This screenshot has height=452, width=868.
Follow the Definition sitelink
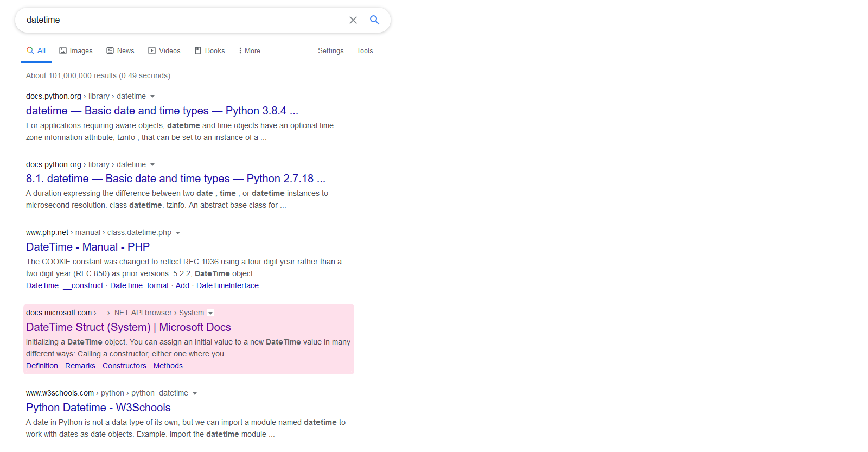pyautogui.click(x=42, y=366)
